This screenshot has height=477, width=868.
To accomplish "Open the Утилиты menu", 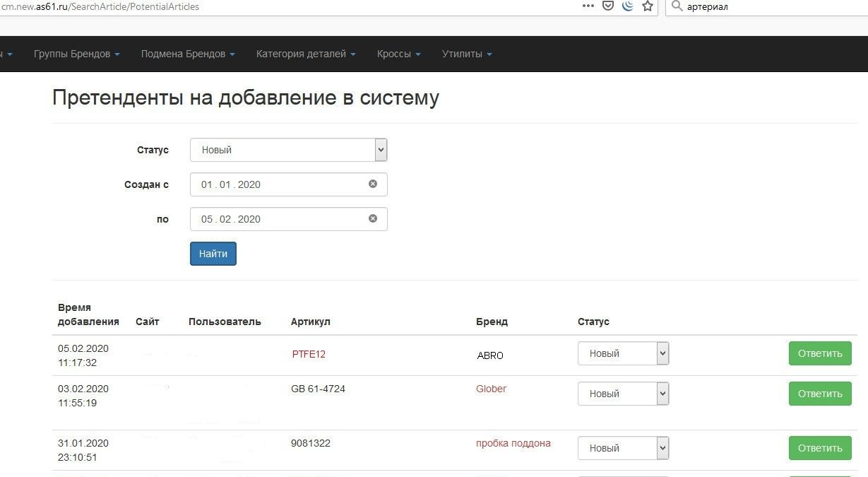I will pyautogui.click(x=466, y=54).
